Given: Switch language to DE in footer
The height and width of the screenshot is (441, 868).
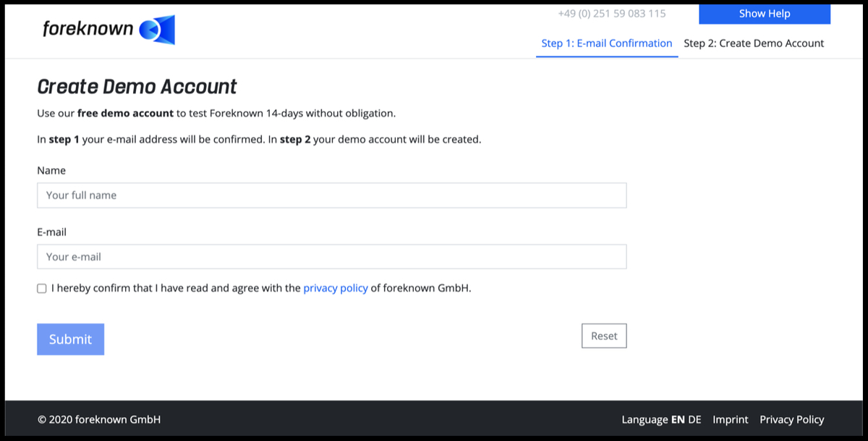Looking at the screenshot, I should pos(694,420).
